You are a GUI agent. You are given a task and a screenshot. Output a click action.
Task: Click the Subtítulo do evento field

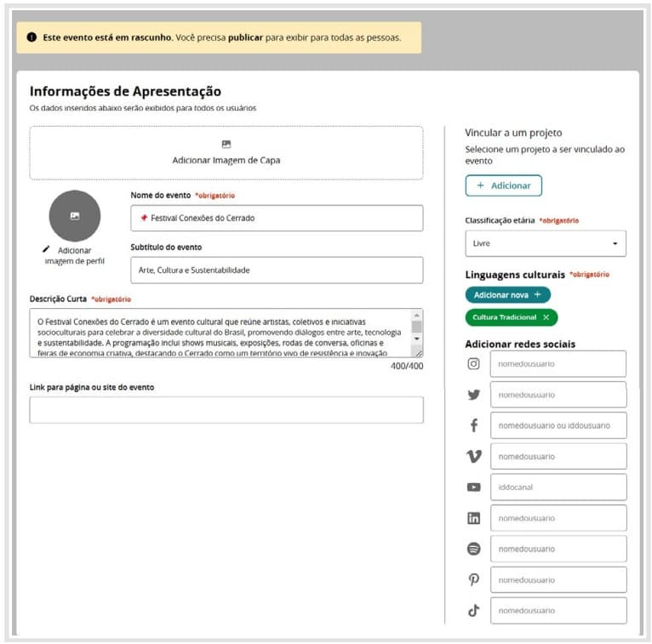click(277, 271)
